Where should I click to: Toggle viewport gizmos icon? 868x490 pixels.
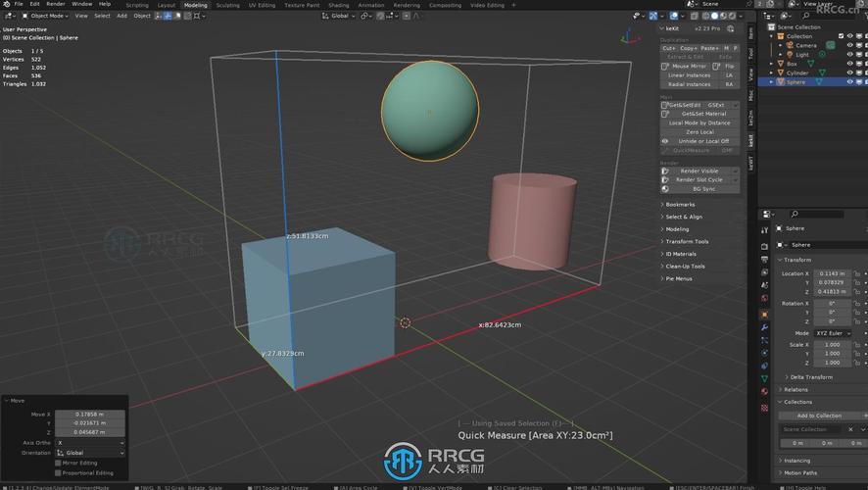pyautogui.click(x=653, y=16)
